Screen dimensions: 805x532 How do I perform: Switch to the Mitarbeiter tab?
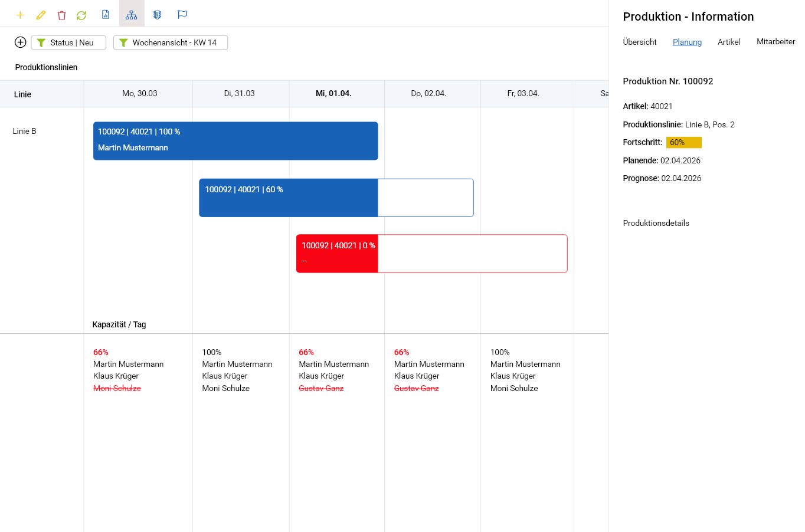click(775, 41)
